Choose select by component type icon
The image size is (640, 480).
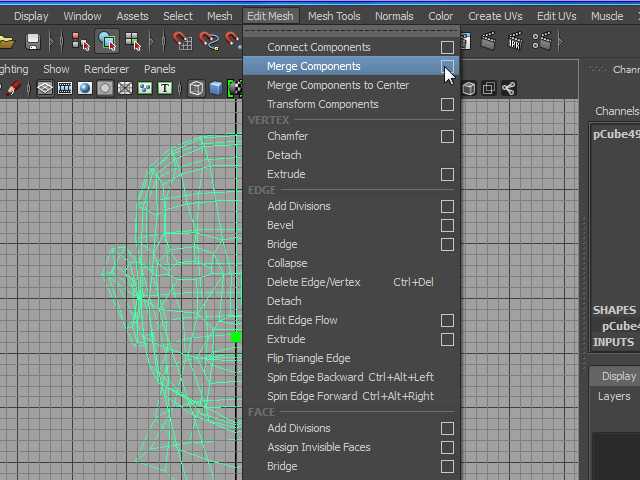[133, 41]
